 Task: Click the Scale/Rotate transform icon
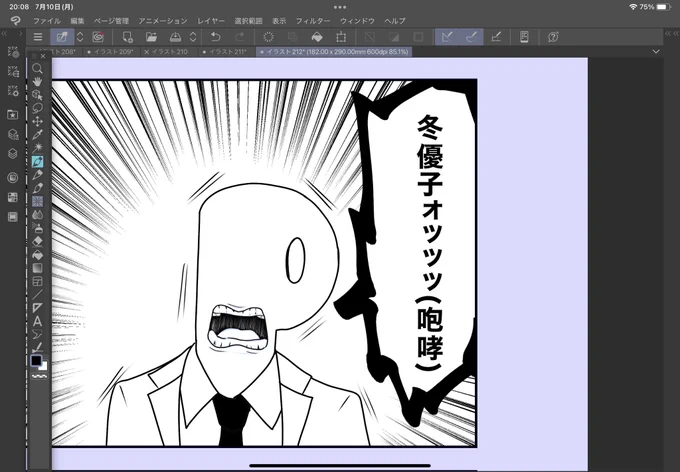pos(341,37)
